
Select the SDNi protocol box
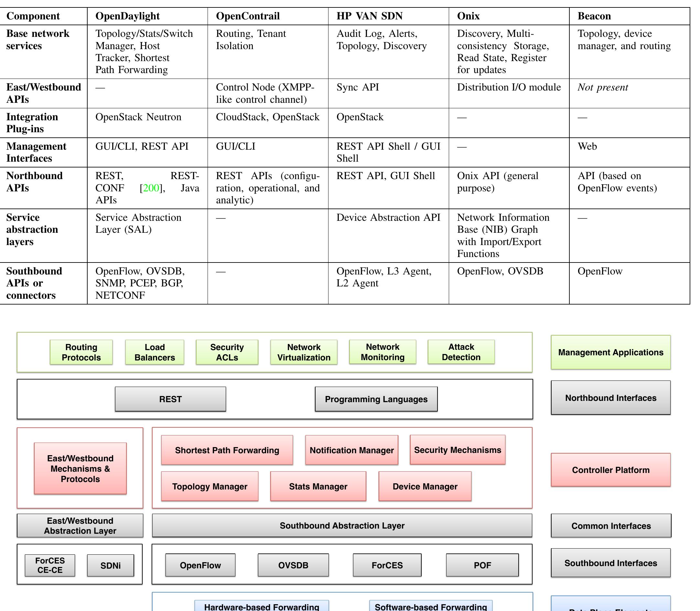[x=111, y=566]
